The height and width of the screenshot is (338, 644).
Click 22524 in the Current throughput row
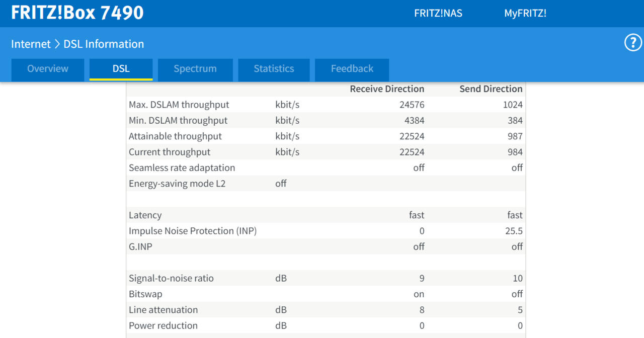click(x=411, y=152)
